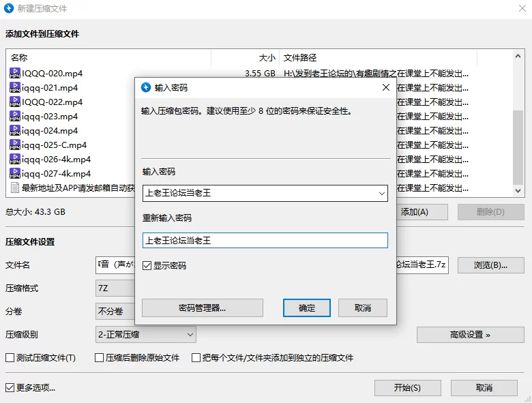Open the 压缩格式 7Z dropdown
Image resolution: width=532 pixels, height=403 pixels.
[115, 288]
